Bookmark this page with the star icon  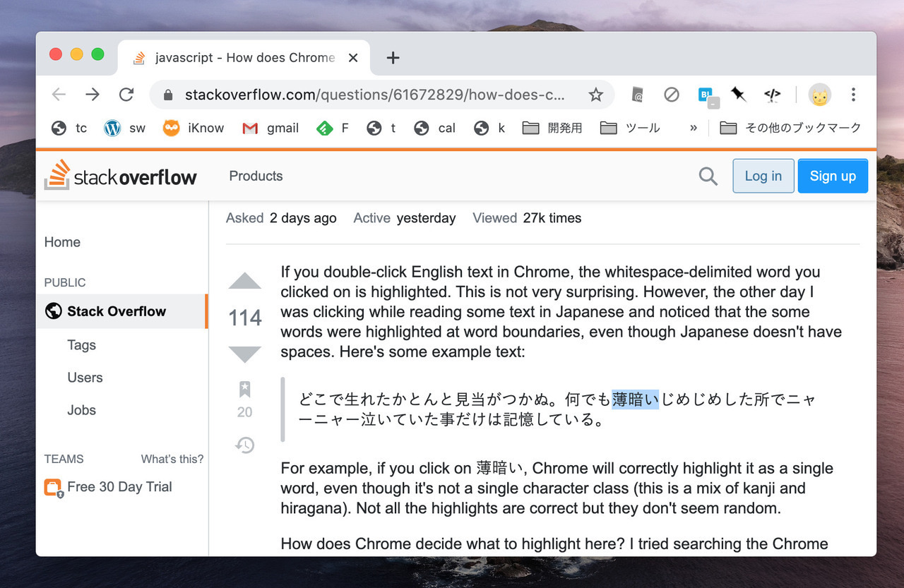coord(596,95)
